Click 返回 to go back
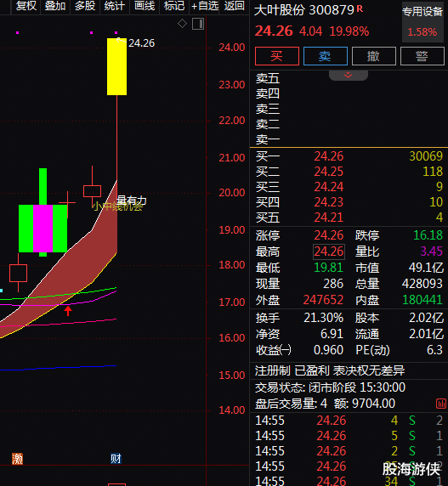Screen dimensions: 448x486 click(234, 6)
